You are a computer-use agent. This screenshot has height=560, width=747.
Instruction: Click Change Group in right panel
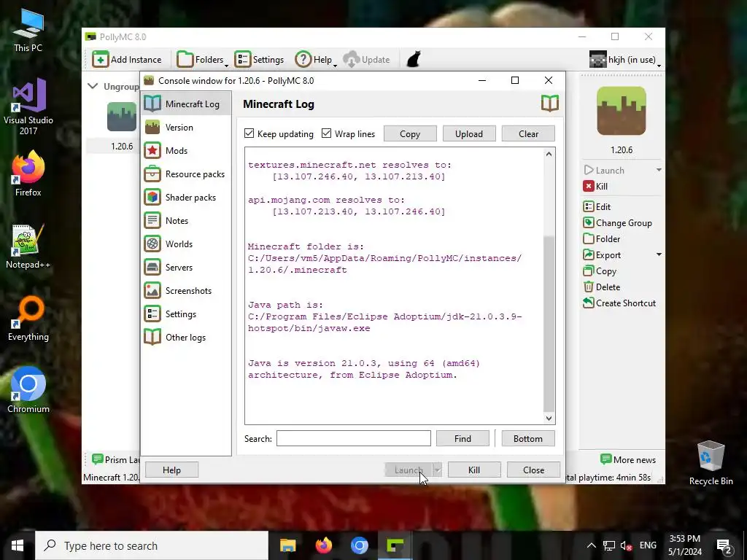617,223
